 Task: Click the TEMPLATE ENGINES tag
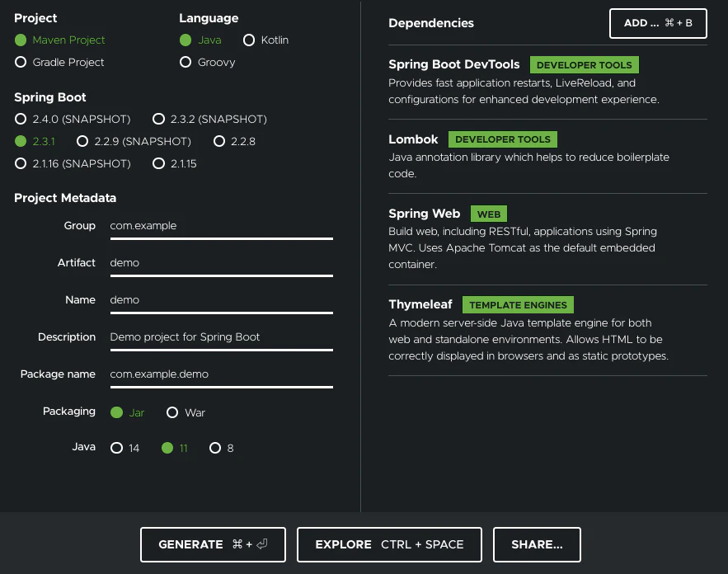tap(518, 304)
